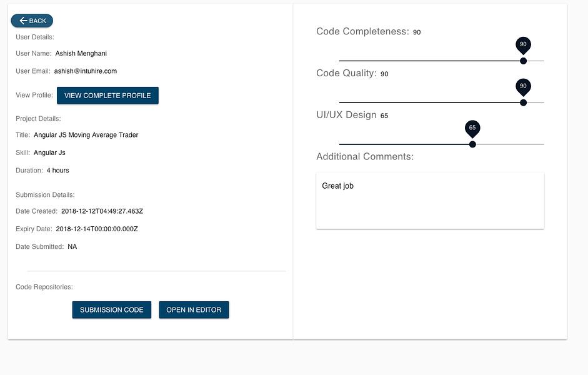588x375 pixels.
Task: Click the filled Code Completeness slider track
Action: [429, 61]
